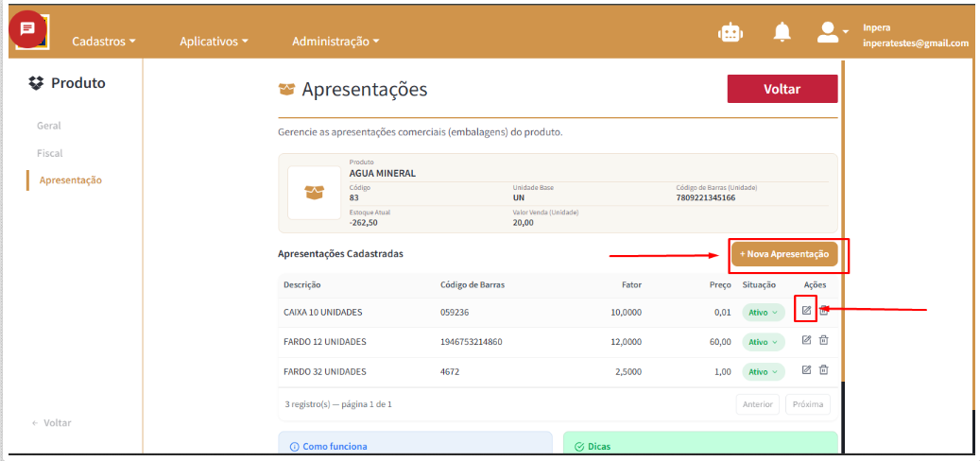980x461 pixels.
Task: Click the FARDO 32 UNIDADES description cell
Action: coord(324,371)
